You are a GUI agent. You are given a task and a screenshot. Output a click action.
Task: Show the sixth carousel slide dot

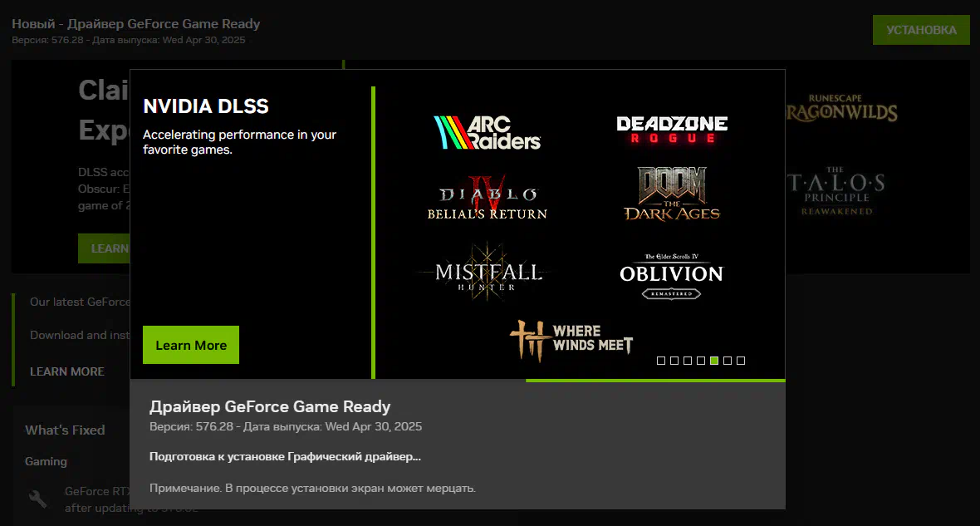tap(728, 361)
